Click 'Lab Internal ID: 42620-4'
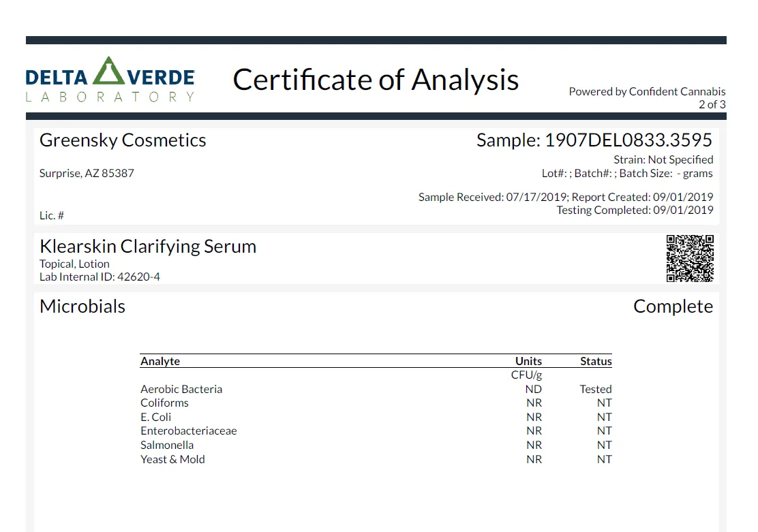 click(x=100, y=277)
